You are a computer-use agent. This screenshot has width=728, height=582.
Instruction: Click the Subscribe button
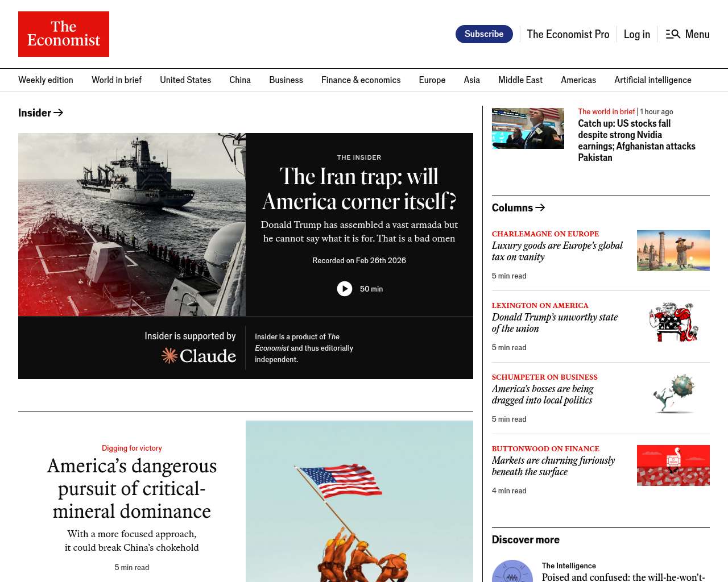coord(484,34)
